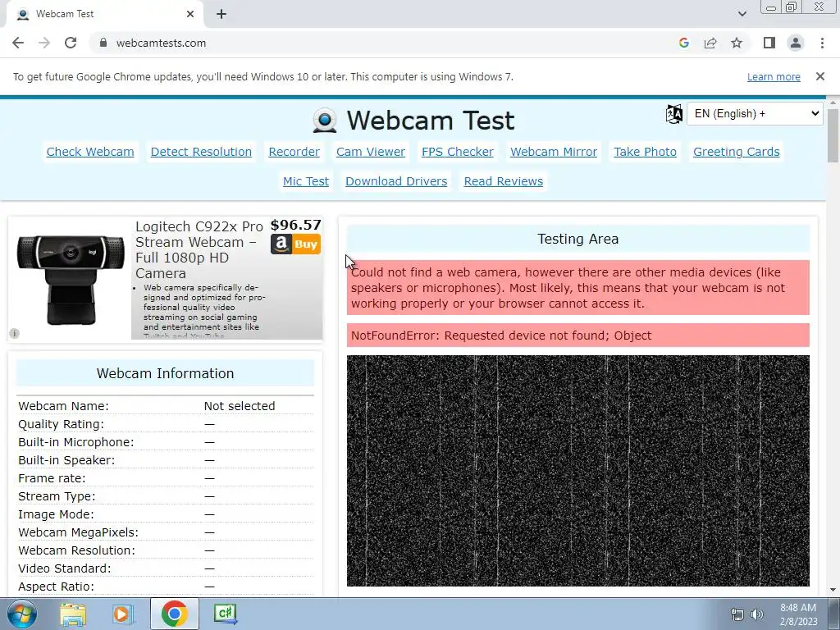Go to the Recorder page
Viewport: 840px width, 630px height.
[x=294, y=152]
